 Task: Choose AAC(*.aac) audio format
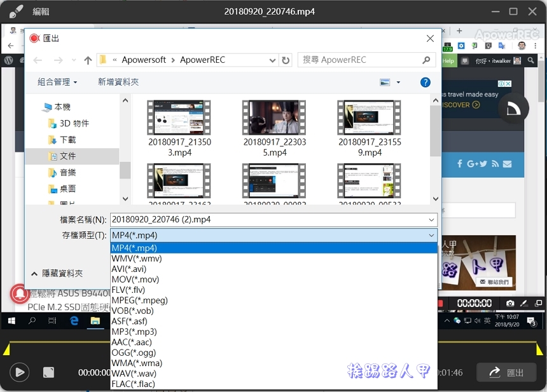click(274, 342)
